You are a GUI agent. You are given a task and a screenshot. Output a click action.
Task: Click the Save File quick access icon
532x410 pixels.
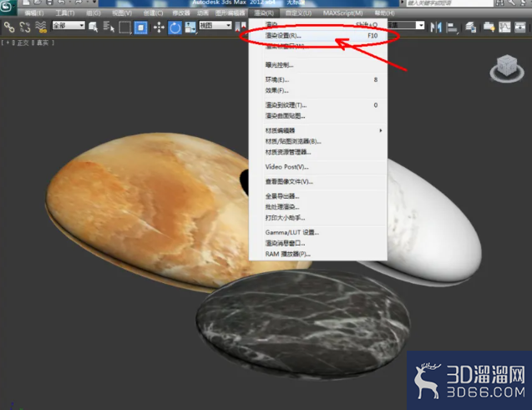tap(49, 3)
